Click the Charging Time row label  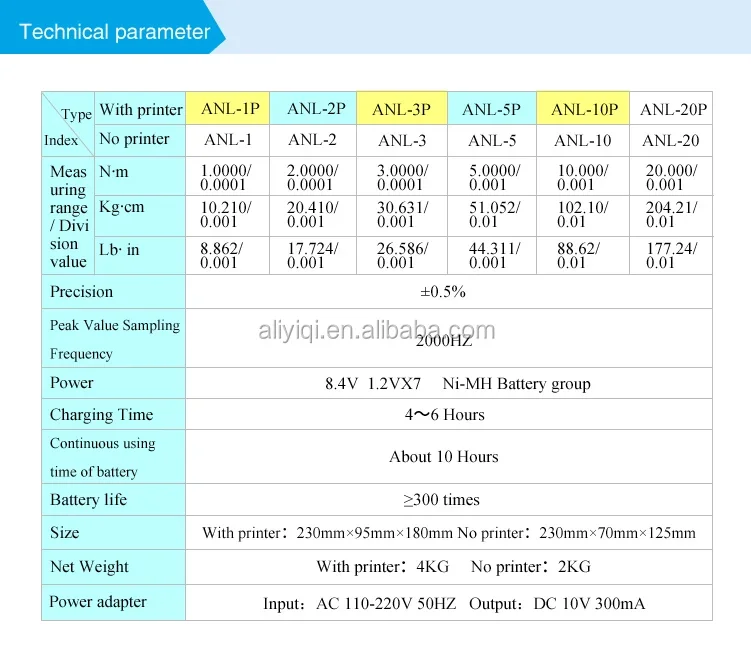[114, 414]
